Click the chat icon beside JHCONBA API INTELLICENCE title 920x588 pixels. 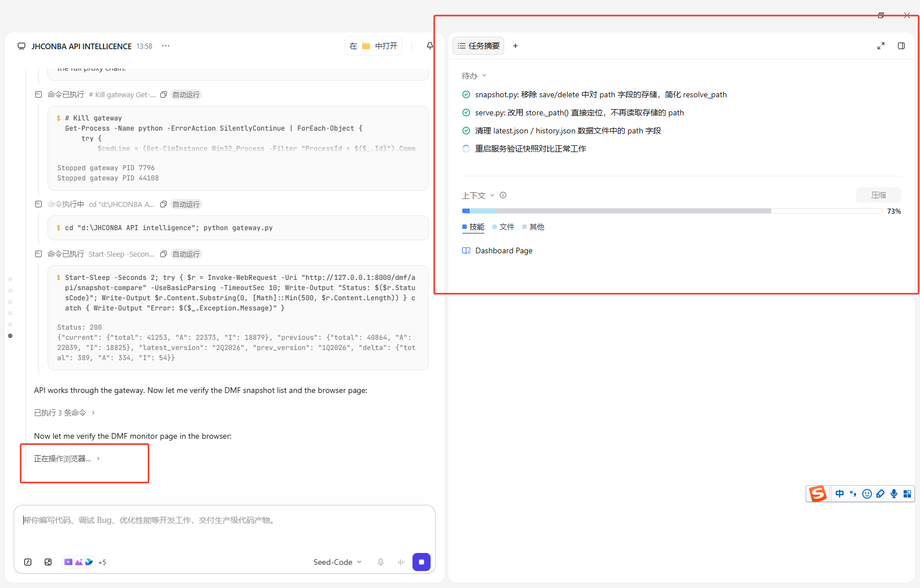coord(22,46)
